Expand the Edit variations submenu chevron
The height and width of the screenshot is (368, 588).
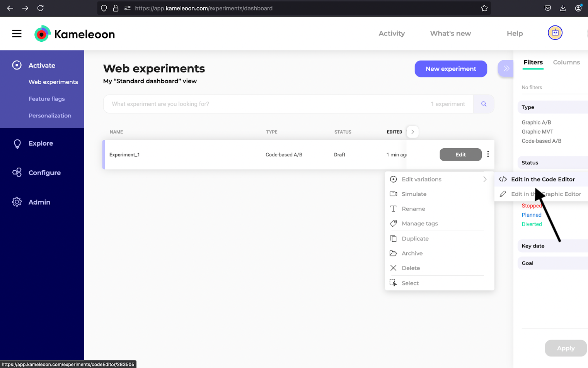click(x=485, y=179)
